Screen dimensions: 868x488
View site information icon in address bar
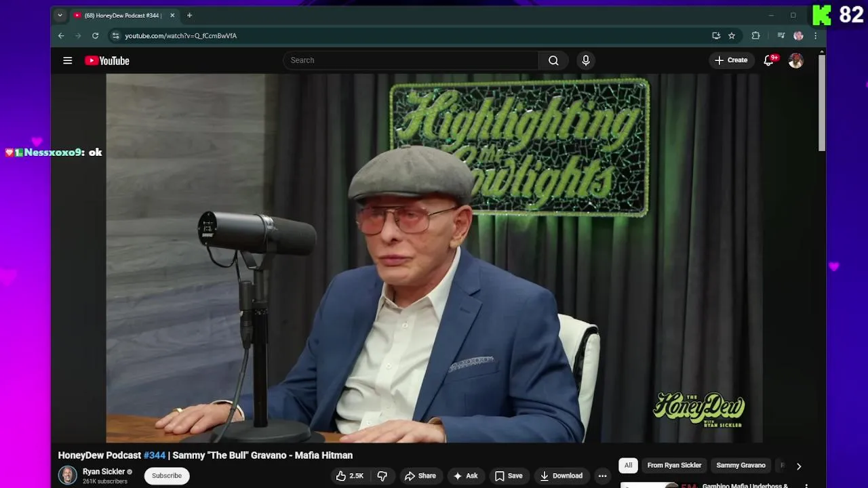point(116,35)
